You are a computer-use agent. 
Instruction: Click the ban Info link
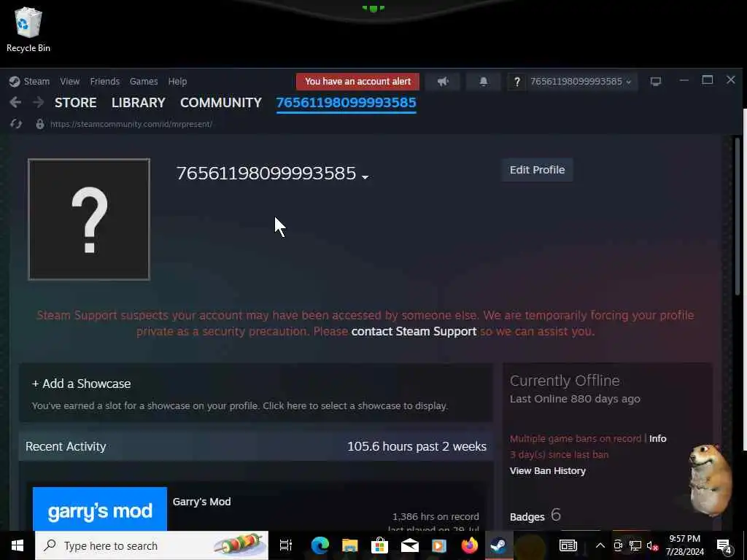coord(657,438)
